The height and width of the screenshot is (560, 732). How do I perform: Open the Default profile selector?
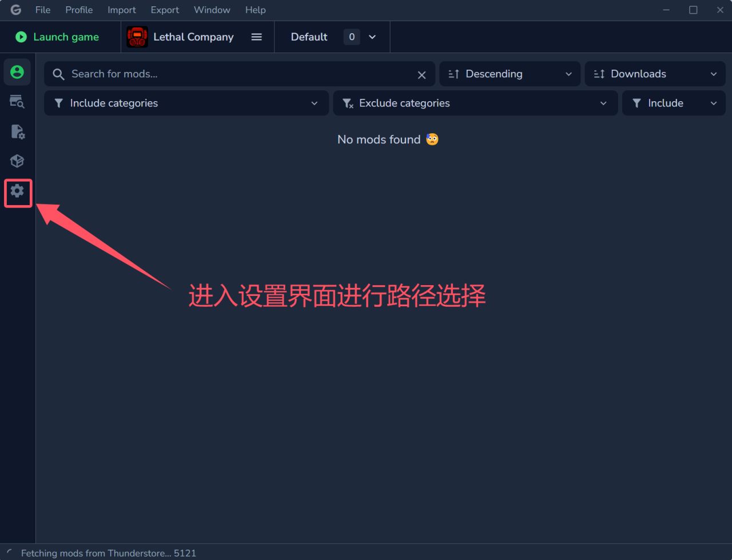pyautogui.click(x=332, y=37)
